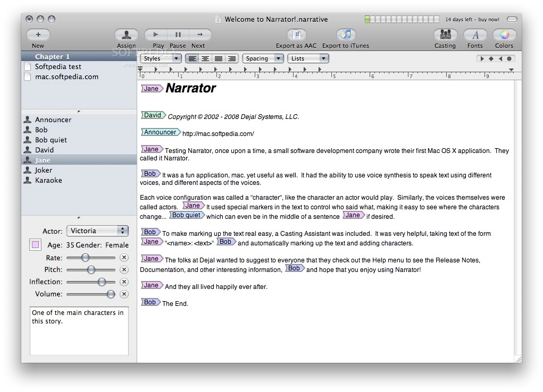Select the left tab stop type (right-pointing triangle)
Viewport: 543px width, 392px height.
pyautogui.click(x=482, y=58)
